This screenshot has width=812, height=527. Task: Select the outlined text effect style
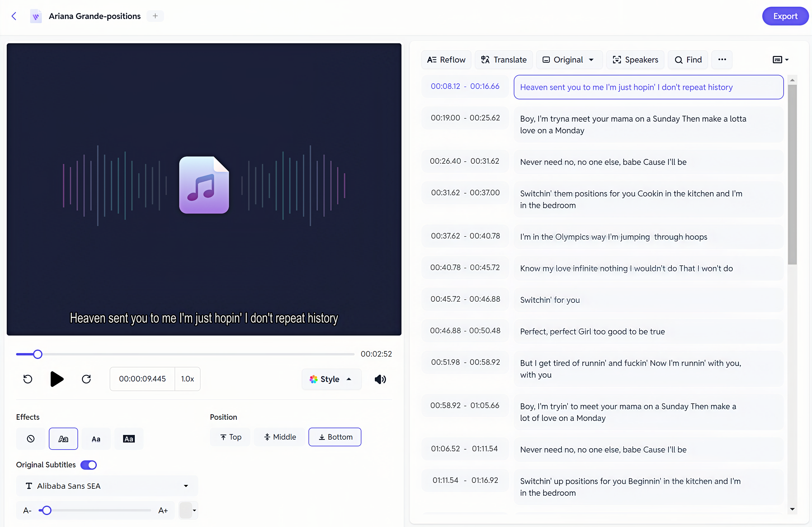(x=63, y=438)
